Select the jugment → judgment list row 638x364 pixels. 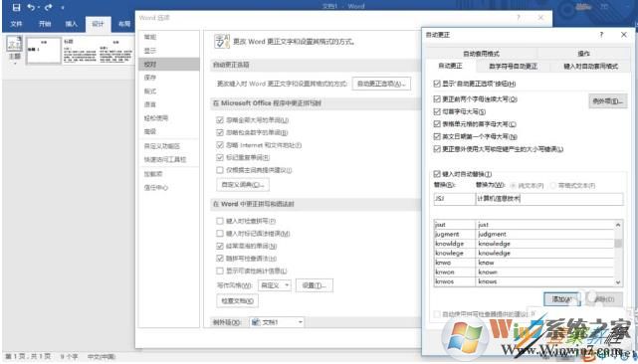[x=525, y=235]
